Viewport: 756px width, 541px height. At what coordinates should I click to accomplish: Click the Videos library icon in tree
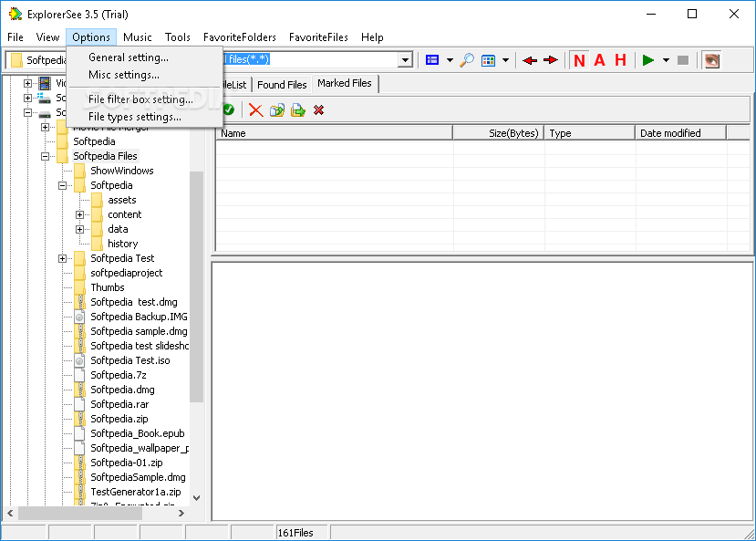click(x=45, y=83)
